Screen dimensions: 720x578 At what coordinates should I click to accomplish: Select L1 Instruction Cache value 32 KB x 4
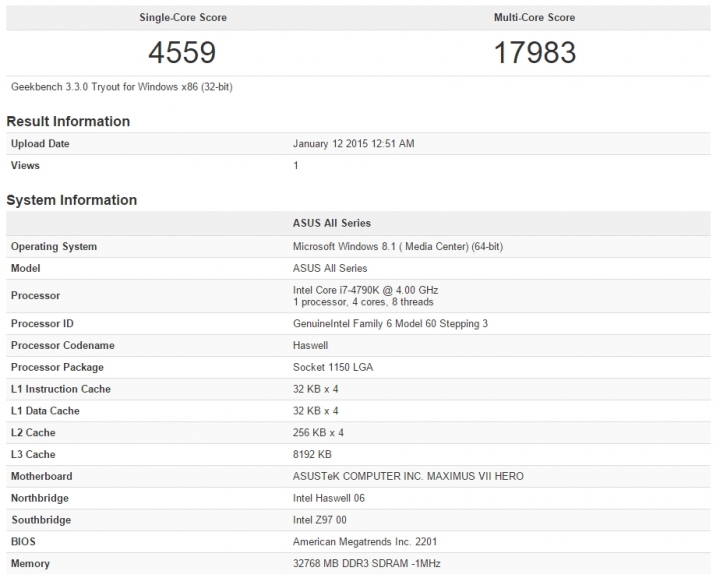click(315, 389)
